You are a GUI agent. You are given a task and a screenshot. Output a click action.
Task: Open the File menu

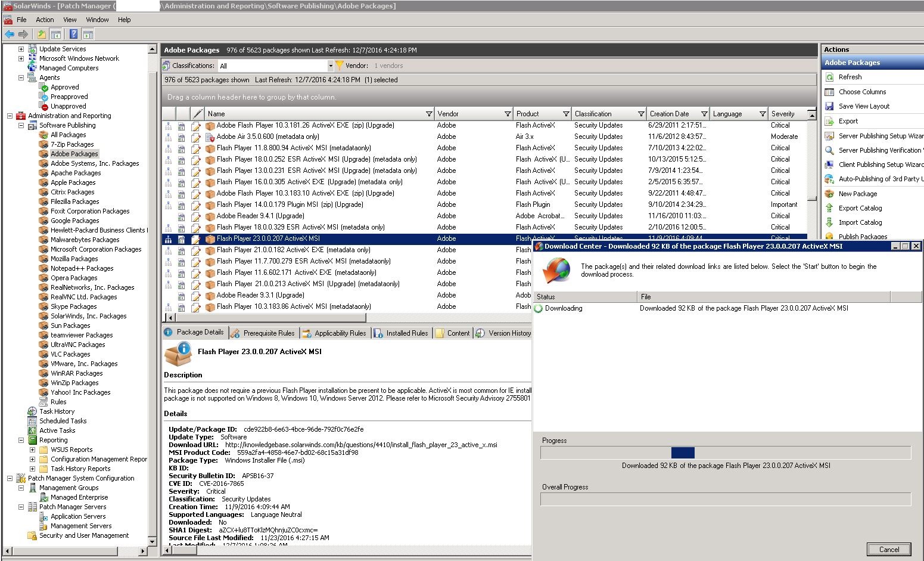point(21,20)
